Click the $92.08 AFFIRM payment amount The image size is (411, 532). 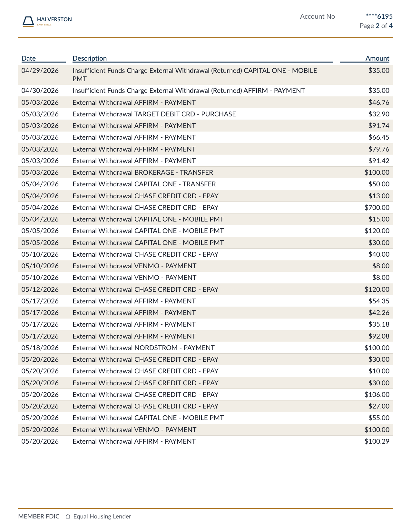tap(379, 336)
